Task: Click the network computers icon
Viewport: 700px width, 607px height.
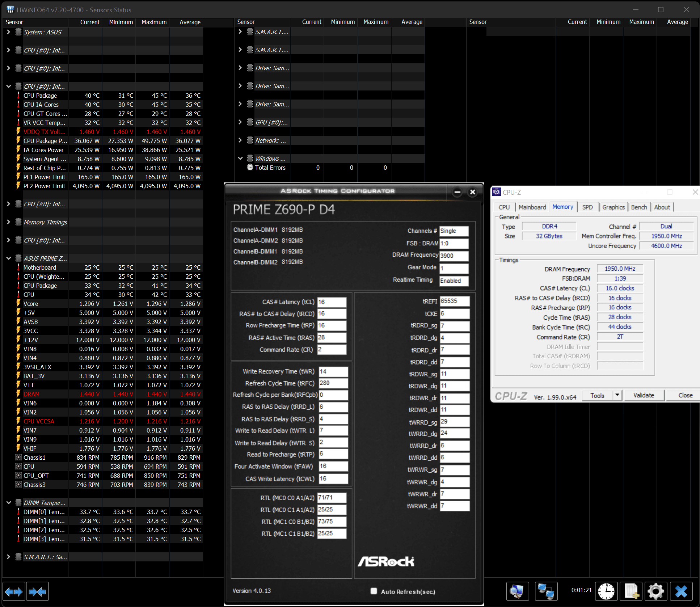Action: pyautogui.click(x=546, y=592)
